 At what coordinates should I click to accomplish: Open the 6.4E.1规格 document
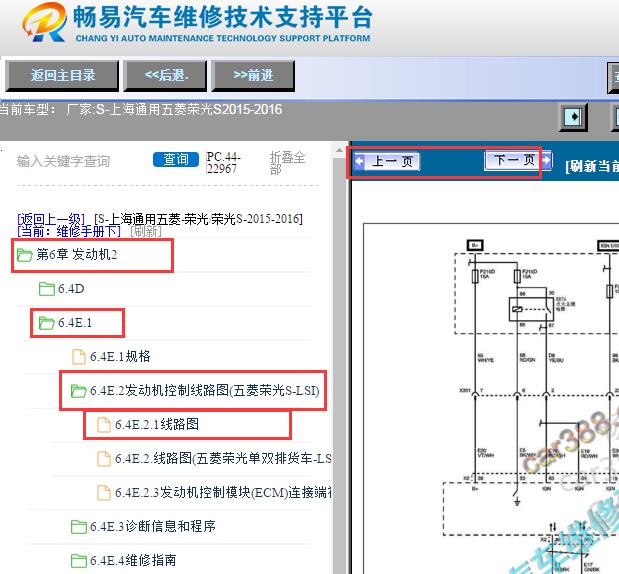[120, 356]
